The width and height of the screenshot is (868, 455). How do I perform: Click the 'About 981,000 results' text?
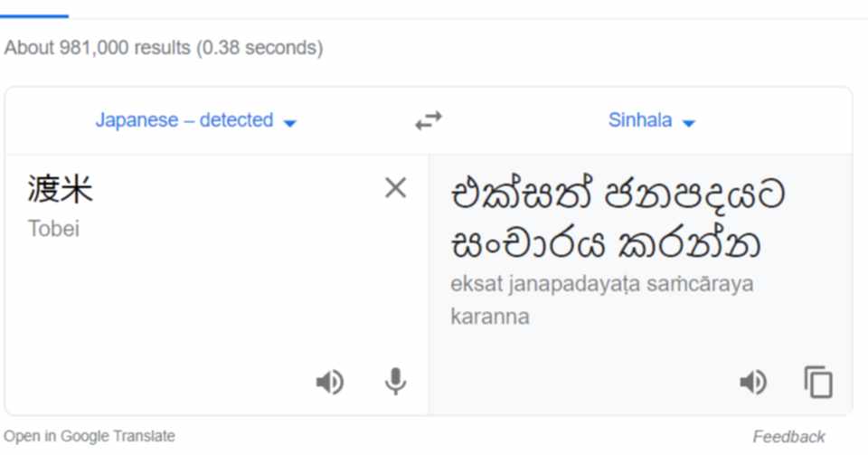pyautogui.click(x=163, y=48)
